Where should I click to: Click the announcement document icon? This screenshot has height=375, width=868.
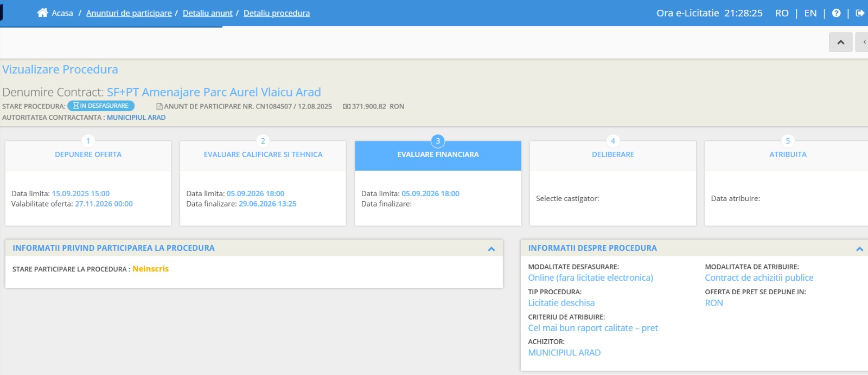point(159,106)
